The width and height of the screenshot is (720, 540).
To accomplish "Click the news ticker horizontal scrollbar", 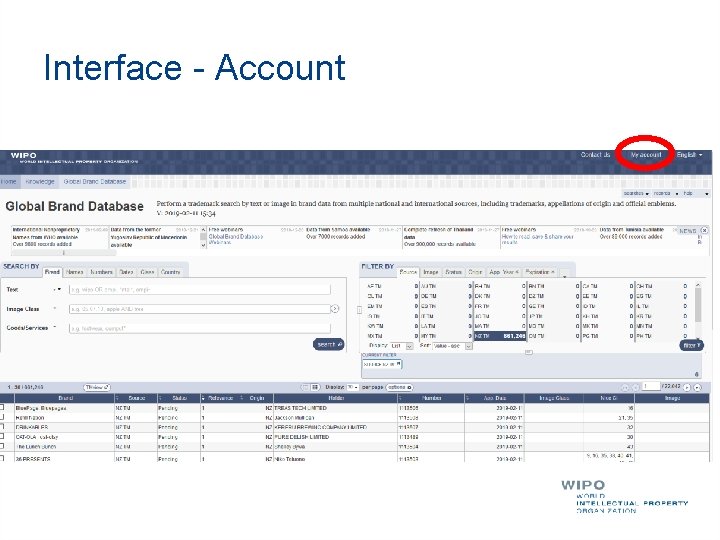I will pos(64,253).
